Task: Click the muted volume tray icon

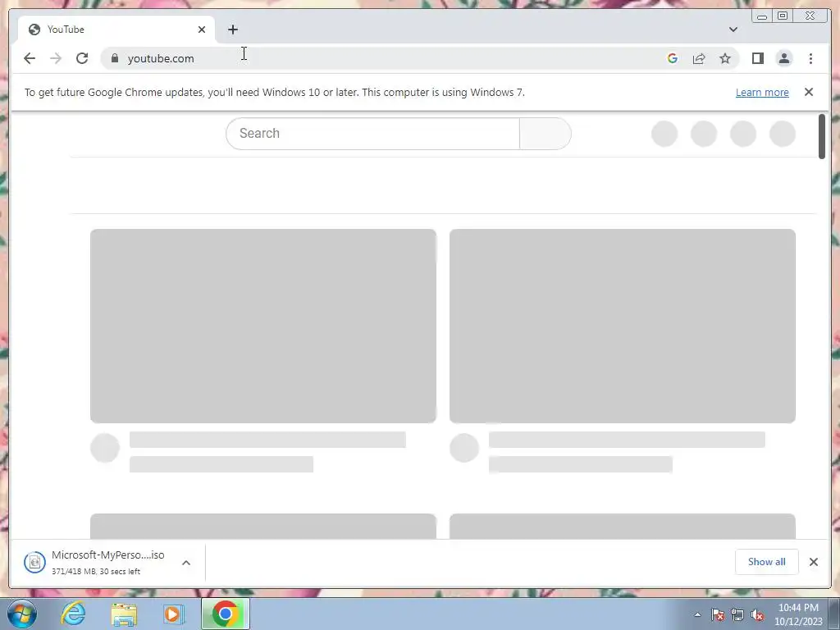Action: (757, 614)
